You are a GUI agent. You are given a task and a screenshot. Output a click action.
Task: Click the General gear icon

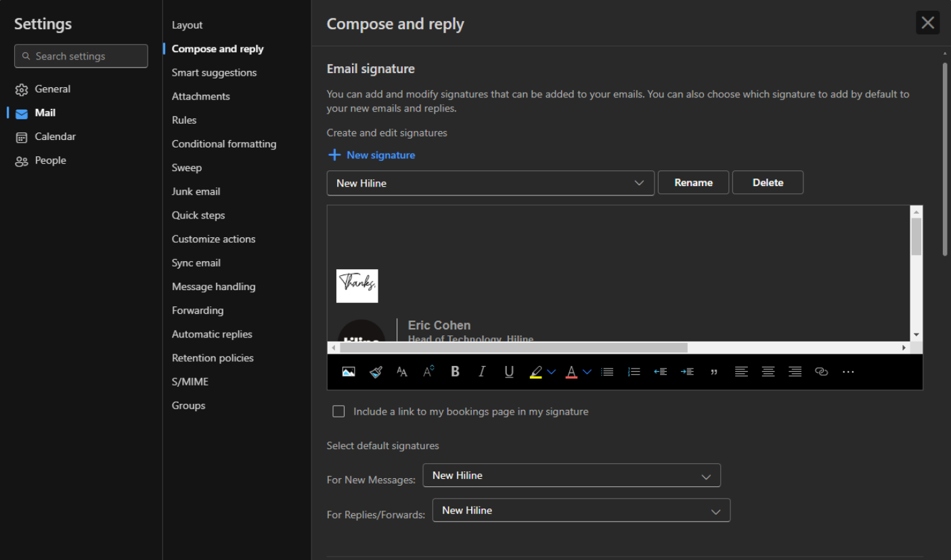click(x=22, y=89)
